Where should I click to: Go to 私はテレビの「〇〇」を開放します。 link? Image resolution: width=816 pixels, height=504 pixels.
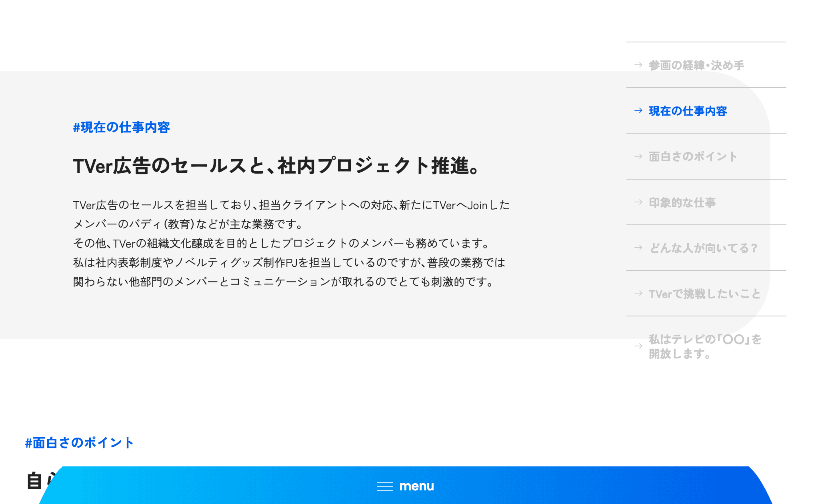click(x=705, y=346)
